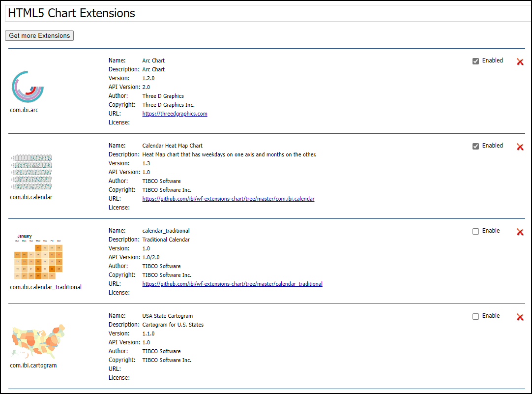This screenshot has height=394, width=532.
Task: Uncheck Enabled for Calendar Heat Map Chart
Action: point(475,147)
